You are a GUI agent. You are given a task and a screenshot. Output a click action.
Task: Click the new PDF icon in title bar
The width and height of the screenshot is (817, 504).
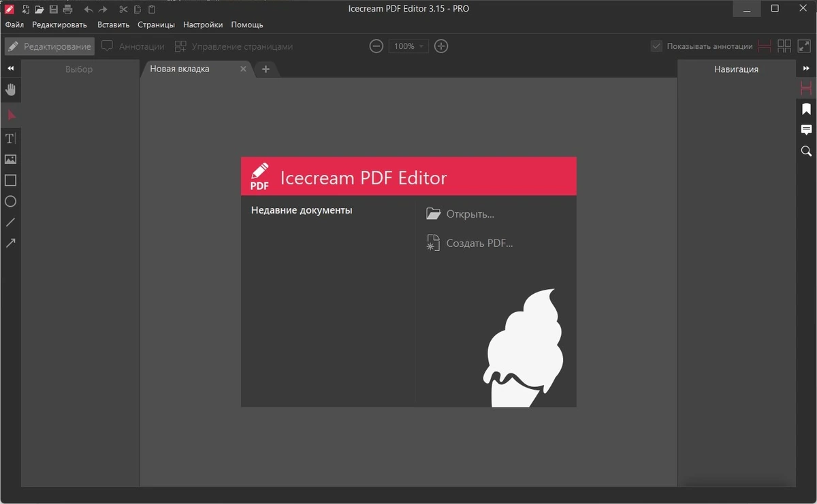[26, 9]
